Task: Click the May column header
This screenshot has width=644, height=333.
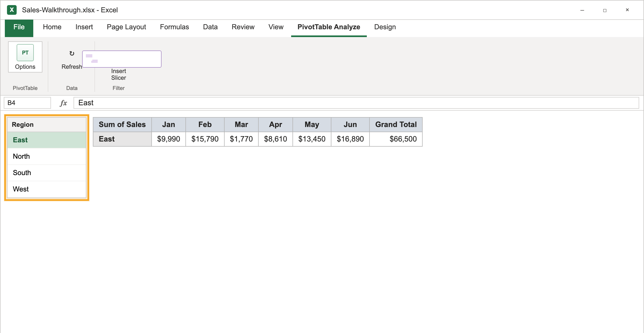Action: pyautogui.click(x=312, y=125)
